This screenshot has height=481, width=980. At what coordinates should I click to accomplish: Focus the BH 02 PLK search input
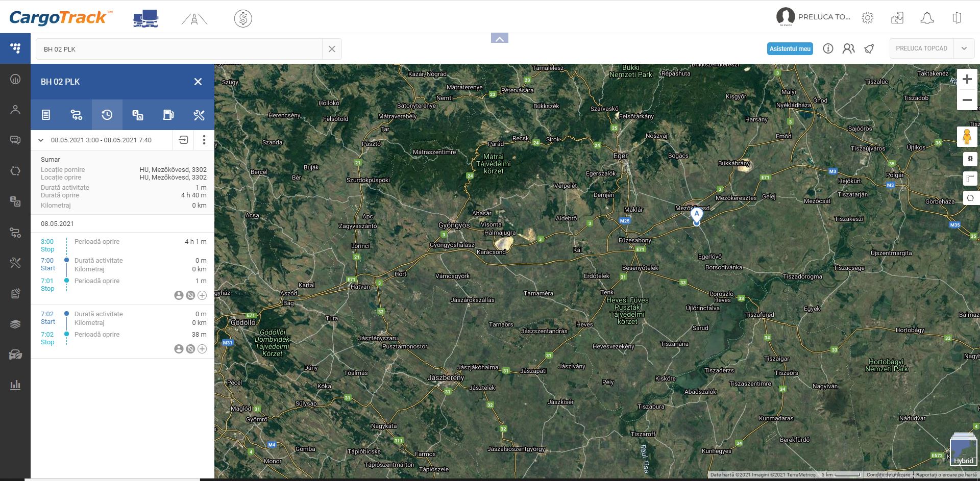pyautogui.click(x=179, y=49)
